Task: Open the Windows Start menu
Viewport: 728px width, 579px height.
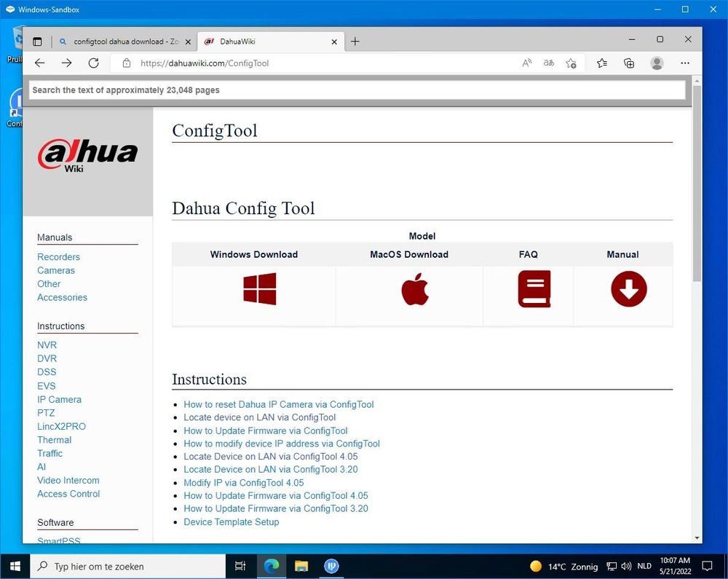Action: 15,566
